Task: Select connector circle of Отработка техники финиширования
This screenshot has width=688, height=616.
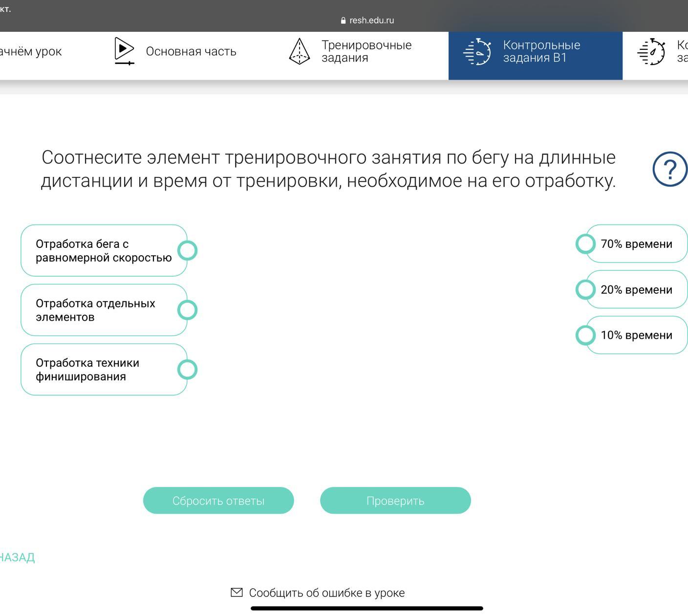Action: (187, 370)
